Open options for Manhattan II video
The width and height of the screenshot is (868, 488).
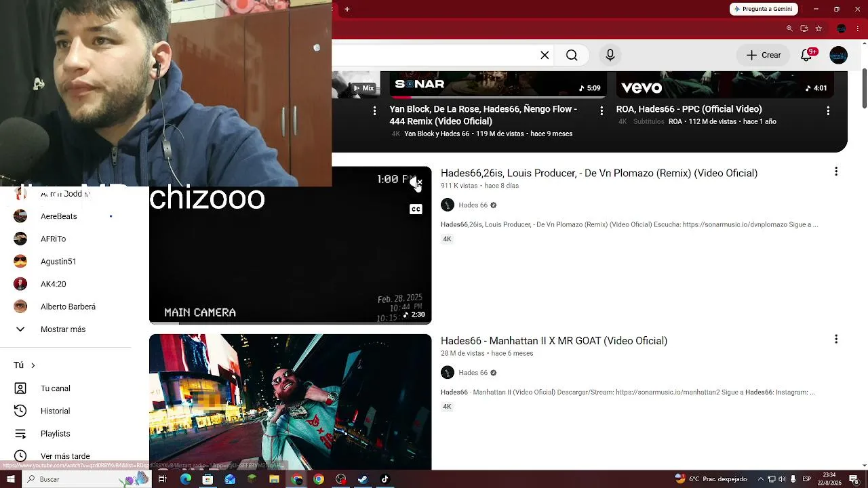[836, 339]
